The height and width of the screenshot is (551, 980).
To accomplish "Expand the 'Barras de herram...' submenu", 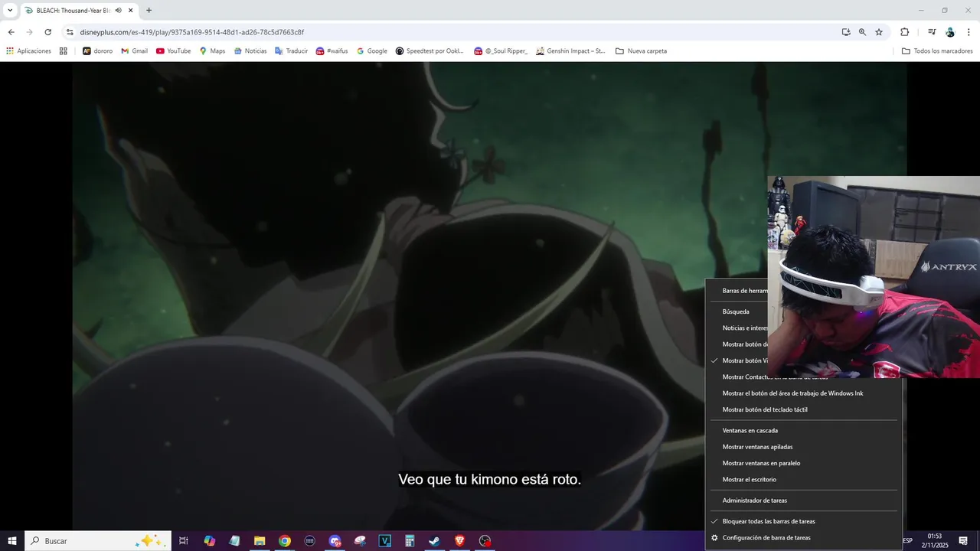I will pyautogui.click(x=737, y=291).
